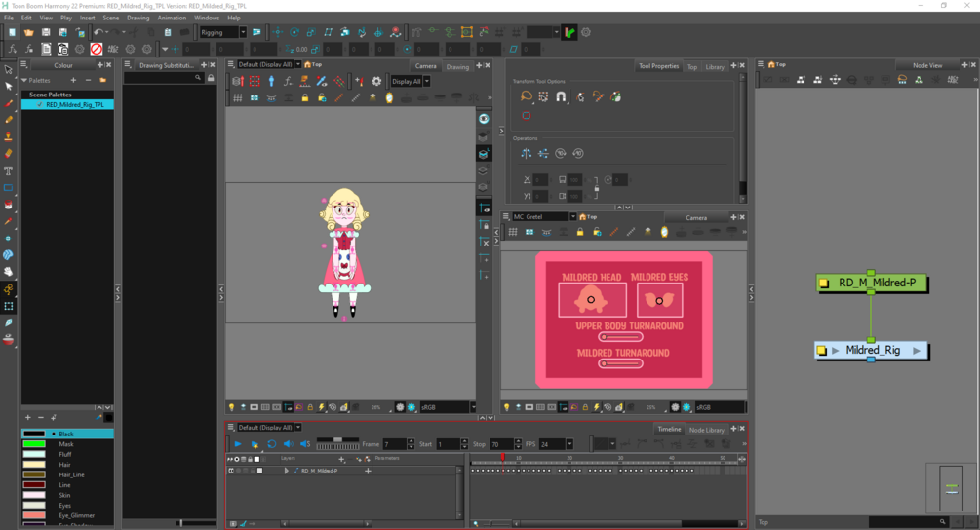Click the light bulb icon in left Camera status bar

tap(231, 407)
